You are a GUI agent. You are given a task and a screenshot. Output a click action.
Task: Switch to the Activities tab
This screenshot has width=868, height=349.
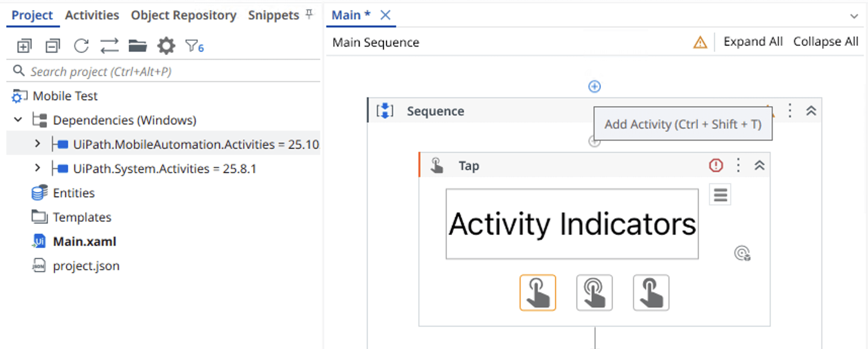92,15
